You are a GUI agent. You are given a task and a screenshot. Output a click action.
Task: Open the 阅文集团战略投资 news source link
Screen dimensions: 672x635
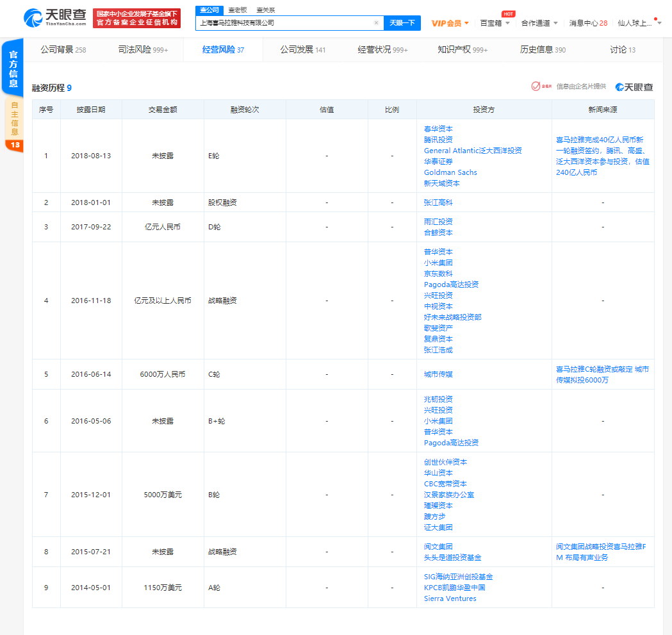pyautogui.click(x=602, y=551)
